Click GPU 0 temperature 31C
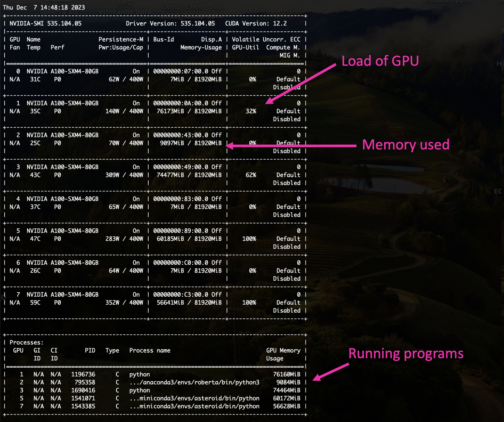This screenshot has height=422, width=504. tap(35, 79)
